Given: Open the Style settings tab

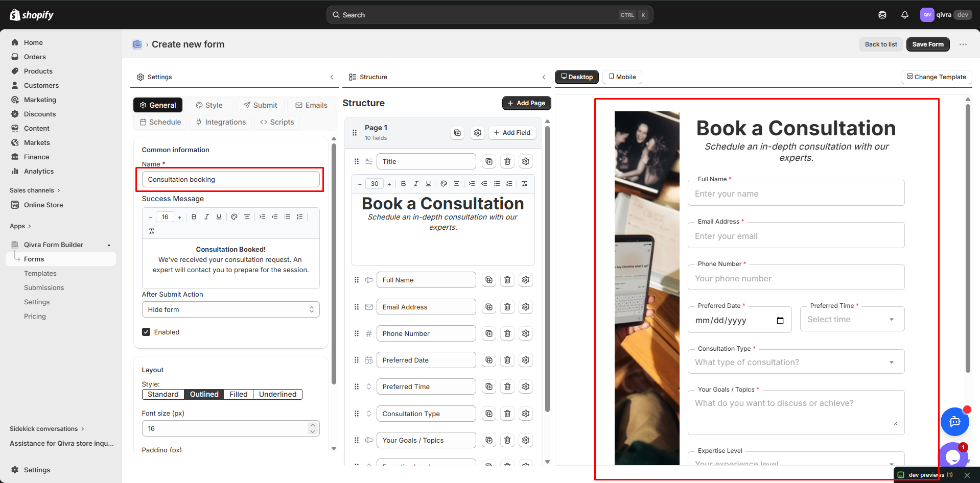Looking at the screenshot, I should [209, 105].
